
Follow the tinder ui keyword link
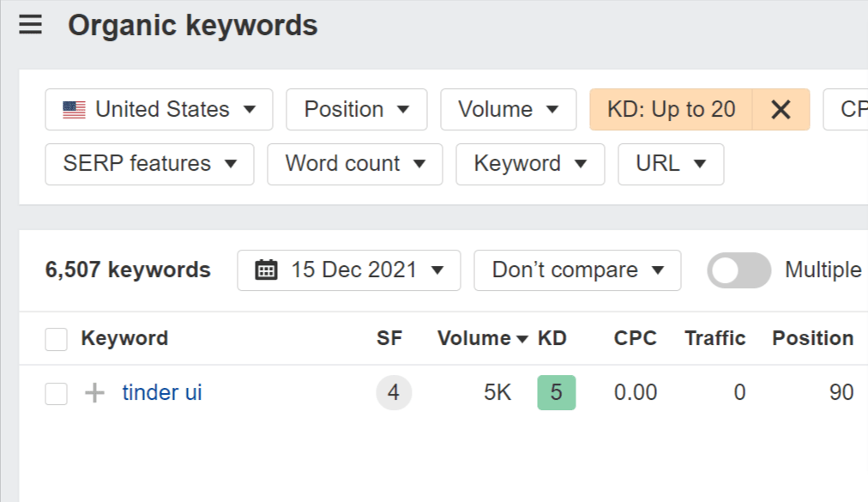162,393
